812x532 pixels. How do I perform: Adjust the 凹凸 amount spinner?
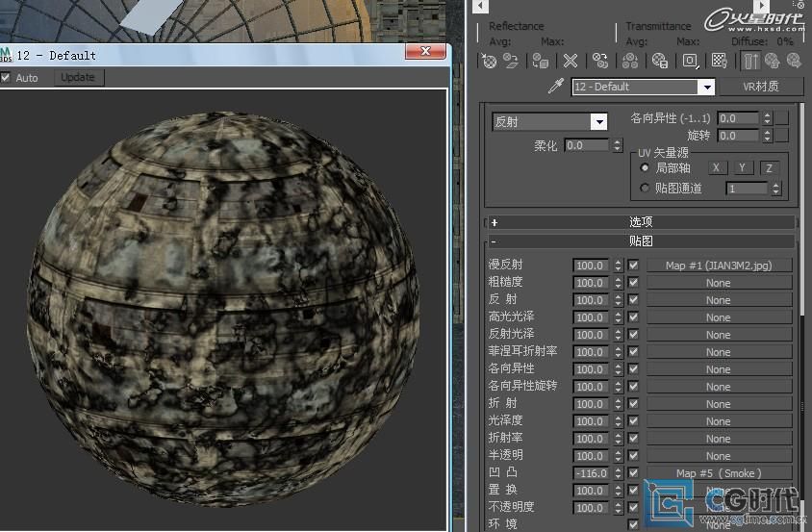pyautogui.click(x=618, y=473)
